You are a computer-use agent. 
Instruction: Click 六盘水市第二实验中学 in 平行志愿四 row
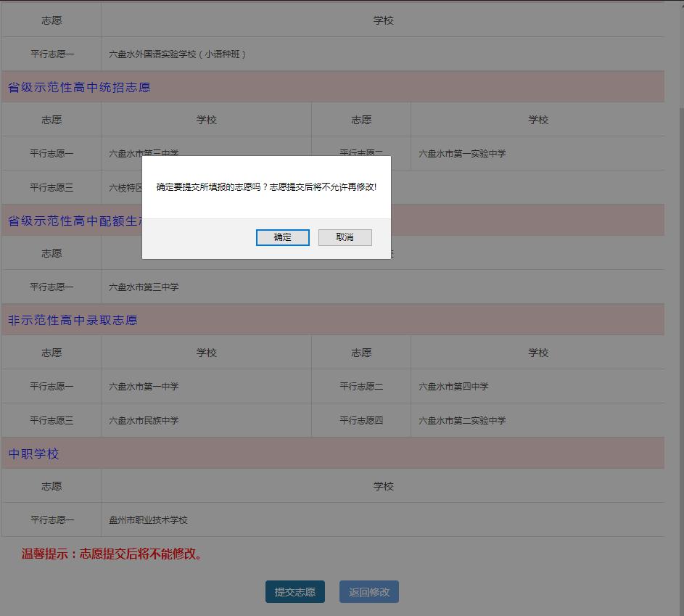[x=466, y=421]
